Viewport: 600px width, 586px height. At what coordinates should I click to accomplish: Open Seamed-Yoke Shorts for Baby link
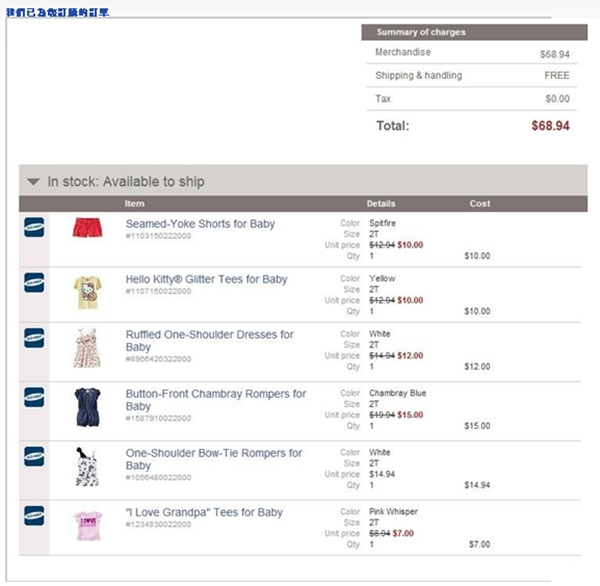[x=200, y=224]
